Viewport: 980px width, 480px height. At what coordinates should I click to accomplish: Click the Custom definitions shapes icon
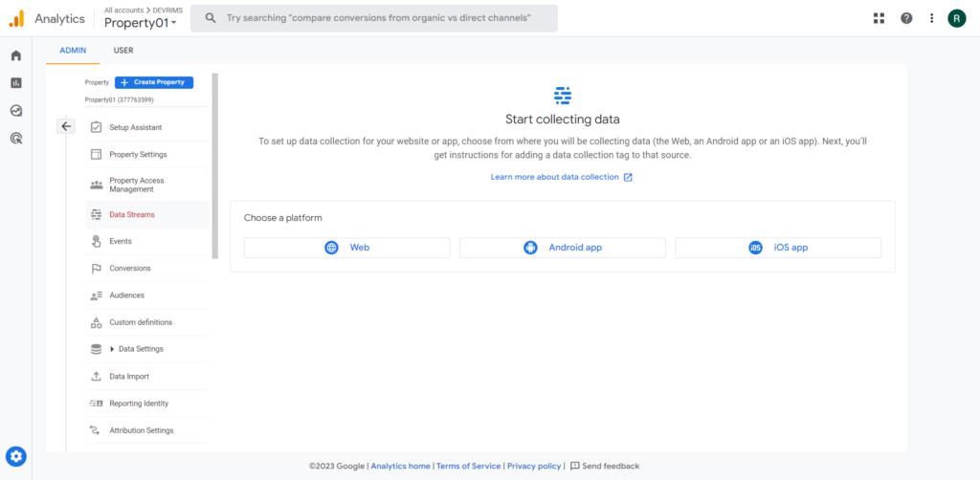pos(97,322)
